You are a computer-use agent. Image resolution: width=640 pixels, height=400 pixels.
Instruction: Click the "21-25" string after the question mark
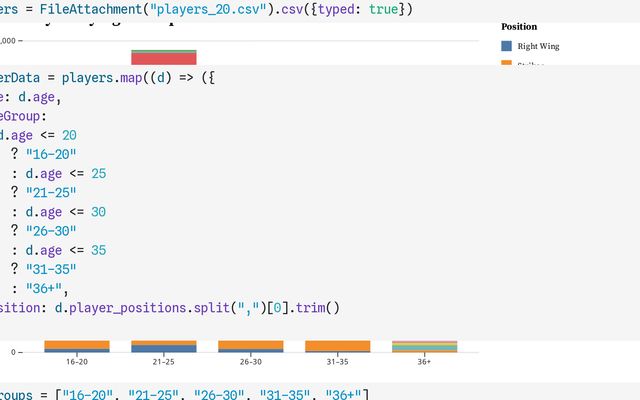(x=51, y=193)
